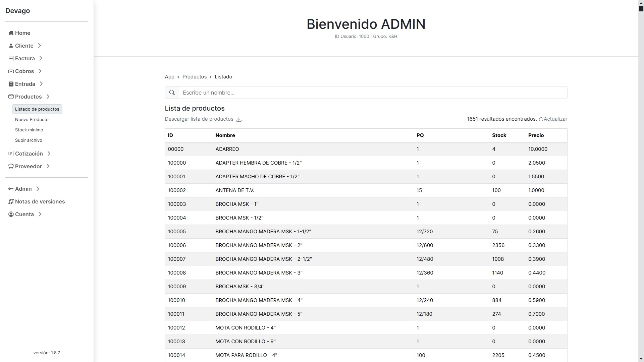644x362 pixels.
Task: Click the Actualizar refresh link
Action: (x=553, y=119)
